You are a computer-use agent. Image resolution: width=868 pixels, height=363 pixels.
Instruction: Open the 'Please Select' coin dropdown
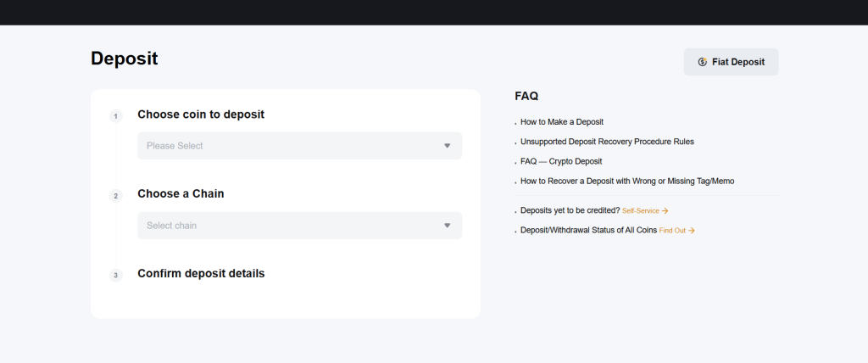click(299, 146)
